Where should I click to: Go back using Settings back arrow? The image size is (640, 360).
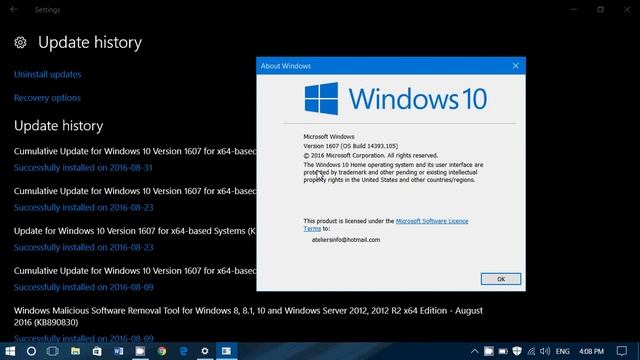coord(13,9)
